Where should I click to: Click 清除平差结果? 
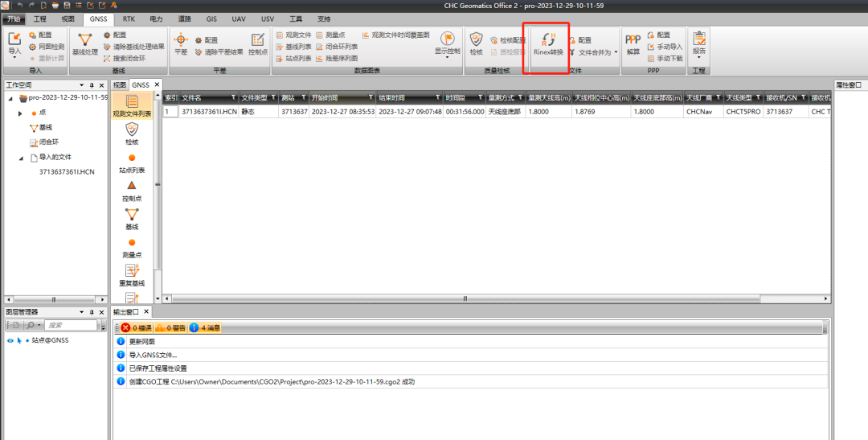click(x=219, y=52)
